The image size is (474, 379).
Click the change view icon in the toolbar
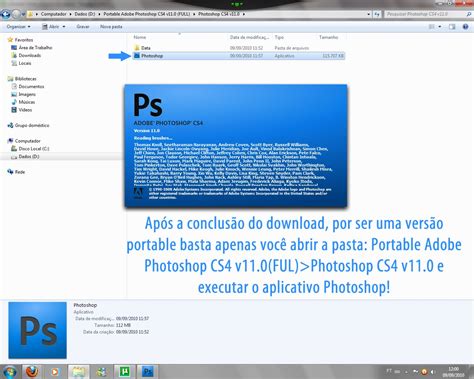[x=431, y=27]
